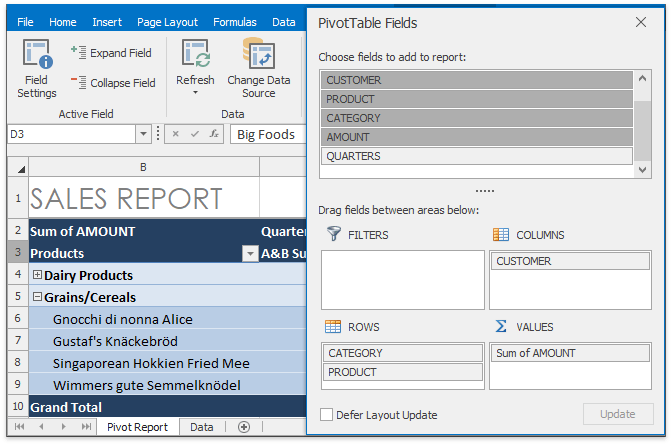Click the disabled Update button
This screenshot has height=445, width=672.
[617, 414]
